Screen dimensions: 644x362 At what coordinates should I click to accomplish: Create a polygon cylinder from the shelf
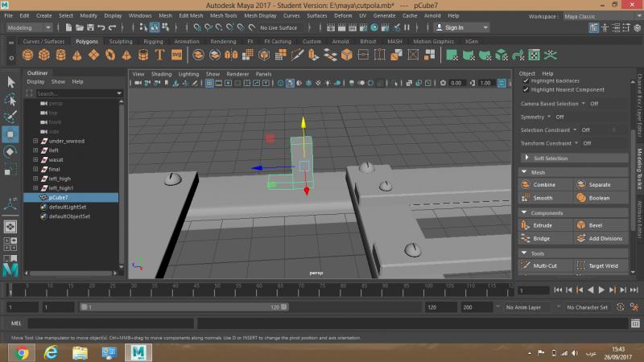(61, 55)
